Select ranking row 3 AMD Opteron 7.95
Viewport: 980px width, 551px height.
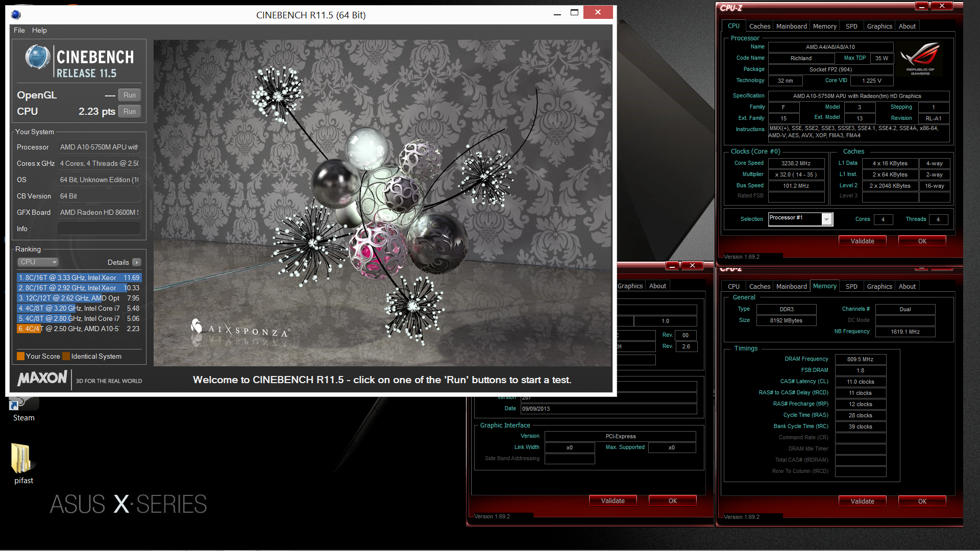[x=79, y=298]
